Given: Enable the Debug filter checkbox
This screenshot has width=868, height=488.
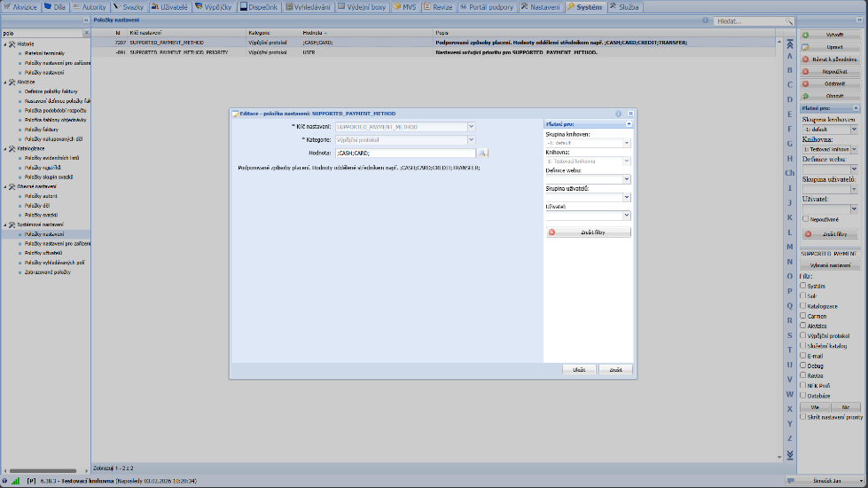Looking at the screenshot, I should pyautogui.click(x=803, y=365).
